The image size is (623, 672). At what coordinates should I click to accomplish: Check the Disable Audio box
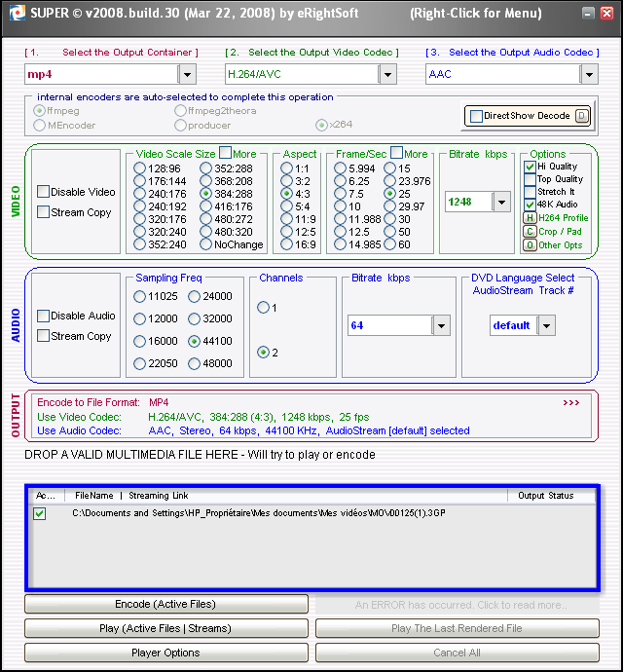[x=43, y=316]
